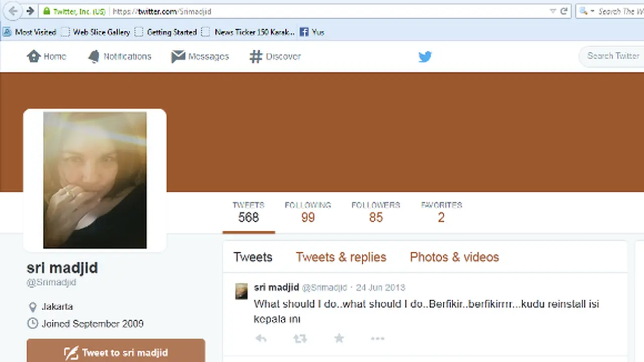Open the News Ticker 150 Karak bookmark
The image size is (644, 362).
[248, 32]
